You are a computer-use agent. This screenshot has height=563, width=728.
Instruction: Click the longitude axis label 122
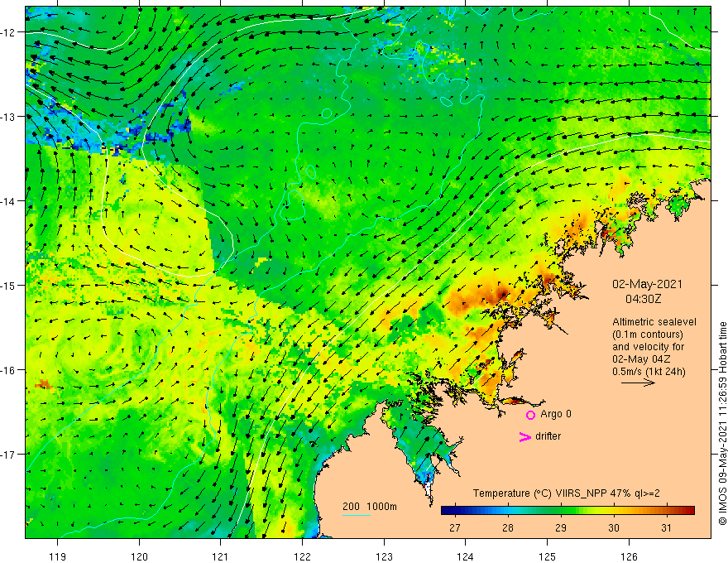click(302, 556)
